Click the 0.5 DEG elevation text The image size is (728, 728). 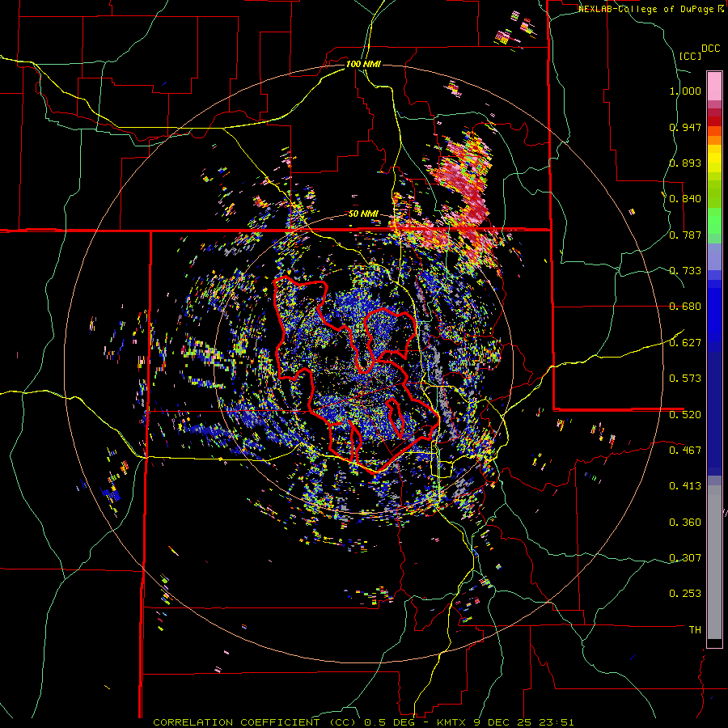click(391, 722)
